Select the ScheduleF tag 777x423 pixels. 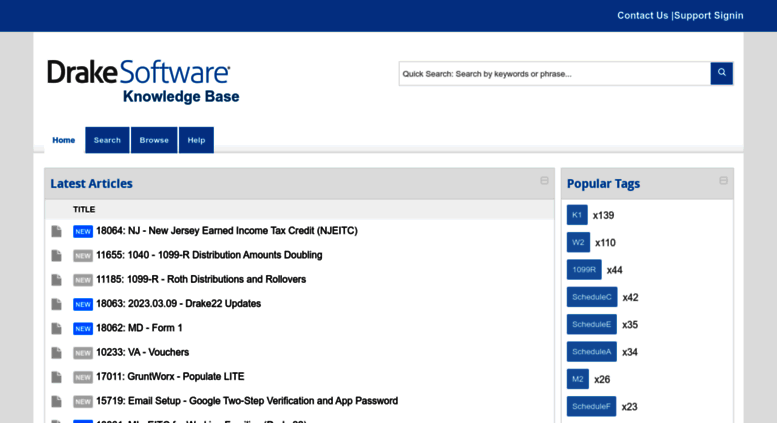click(x=591, y=406)
